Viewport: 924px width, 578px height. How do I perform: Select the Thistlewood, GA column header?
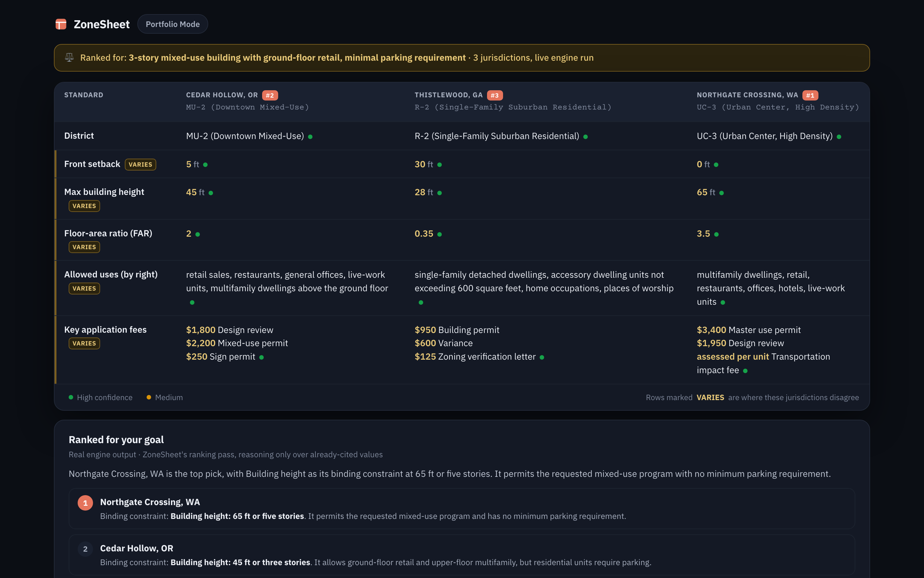pyautogui.click(x=449, y=95)
